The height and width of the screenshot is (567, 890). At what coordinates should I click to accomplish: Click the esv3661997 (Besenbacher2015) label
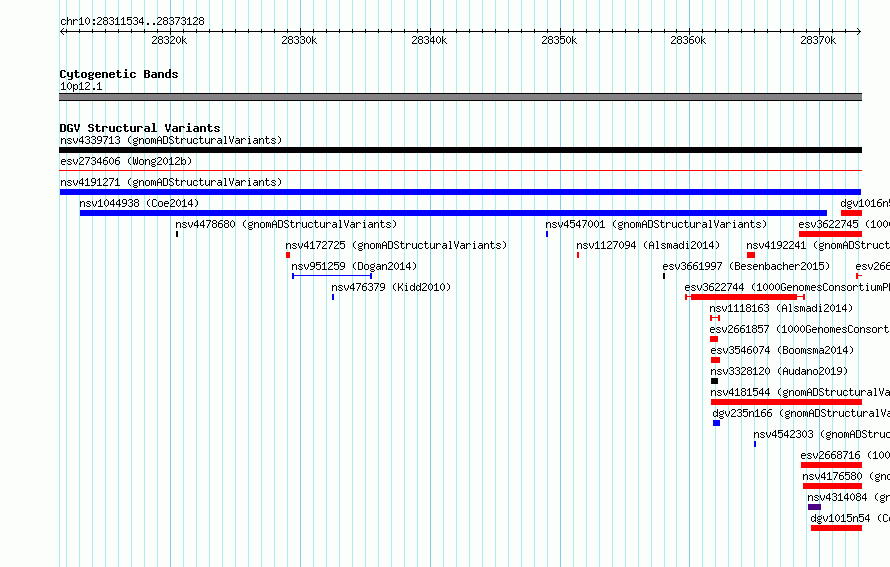tap(746, 266)
